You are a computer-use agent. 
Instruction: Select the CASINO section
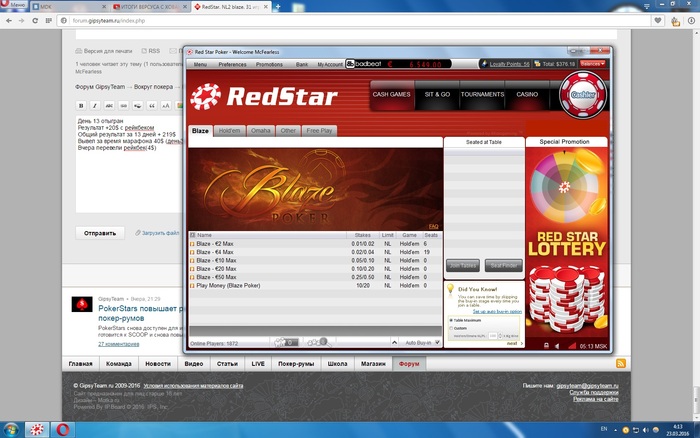click(x=527, y=95)
